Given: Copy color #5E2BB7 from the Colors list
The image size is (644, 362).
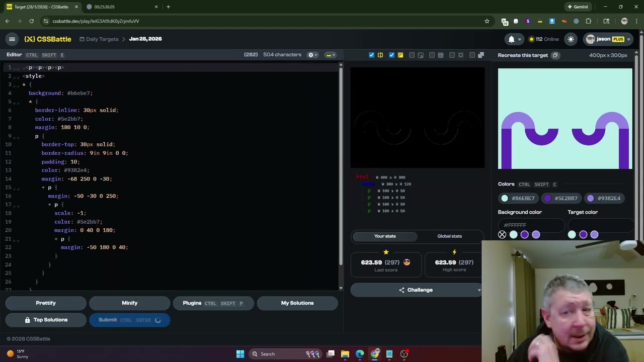Looking at the screenshot, I should (561, 198).
